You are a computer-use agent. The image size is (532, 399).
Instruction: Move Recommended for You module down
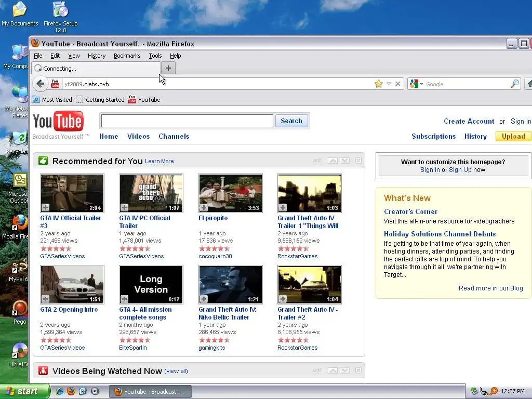pos(345,161)
